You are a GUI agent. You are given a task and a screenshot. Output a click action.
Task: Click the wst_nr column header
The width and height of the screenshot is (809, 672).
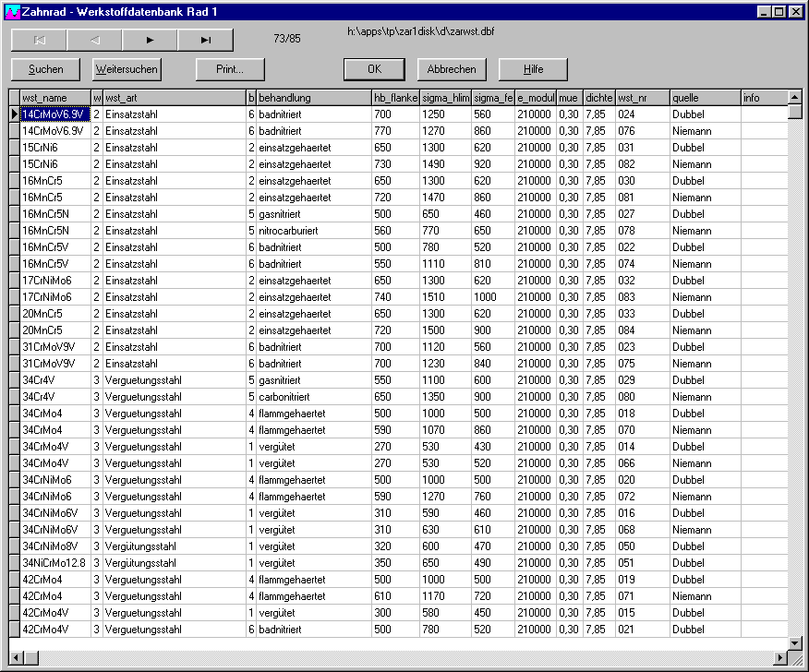[643, 98]
